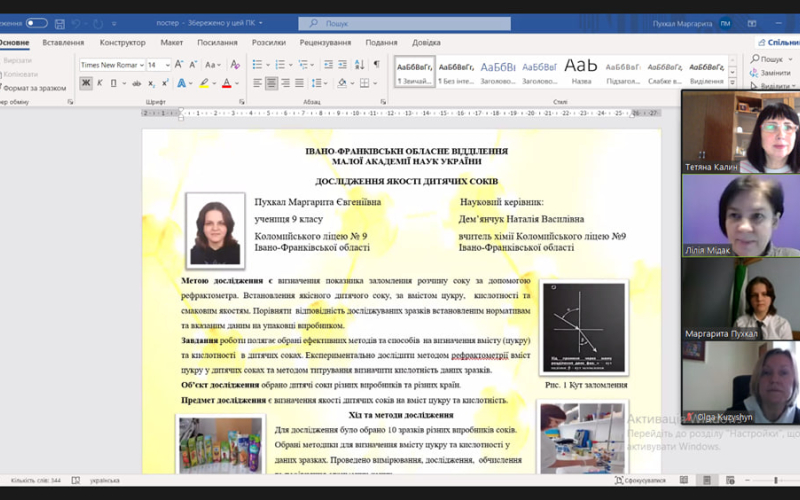
Task: Apply the Підзаголовок style
Action: pyautogui.click(x=622, y=72)
